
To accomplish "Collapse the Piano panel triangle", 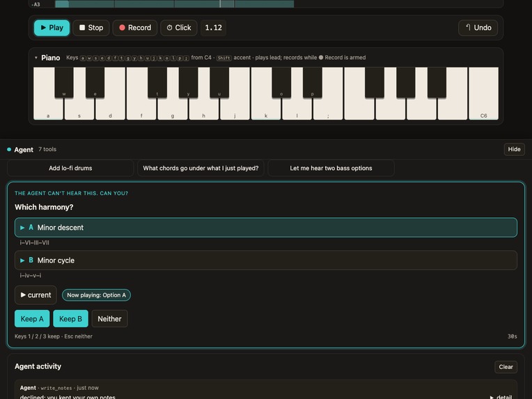I will point(36,58).
